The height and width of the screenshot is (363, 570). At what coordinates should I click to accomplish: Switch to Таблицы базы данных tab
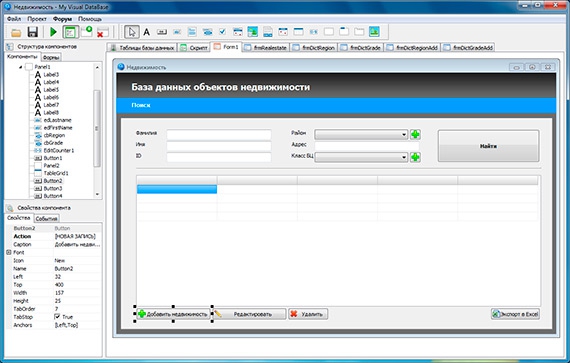coord(142,48)
